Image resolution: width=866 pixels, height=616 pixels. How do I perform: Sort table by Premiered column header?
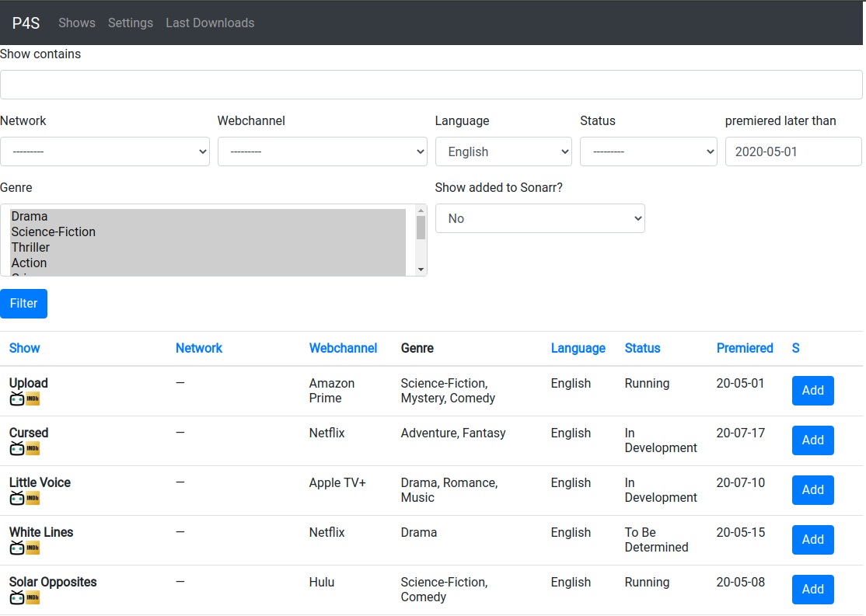[x=745, y=348]
